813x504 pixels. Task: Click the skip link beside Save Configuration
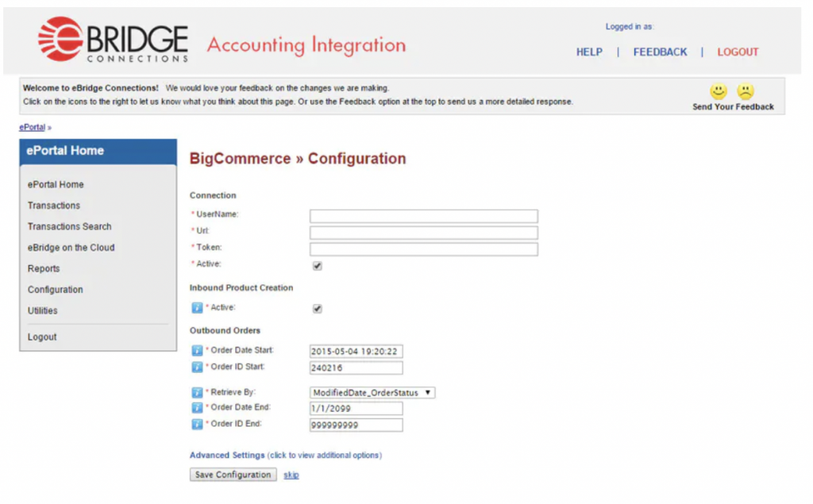[291, 475]
